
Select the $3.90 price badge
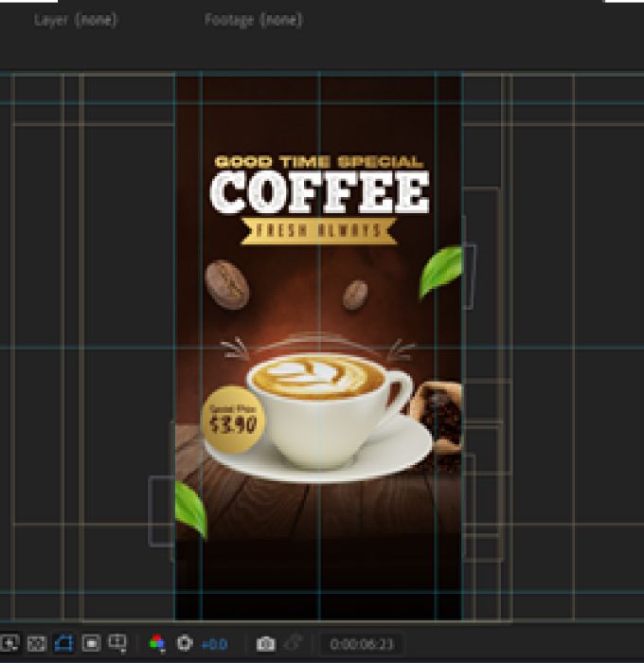click(x=233, y=420)
